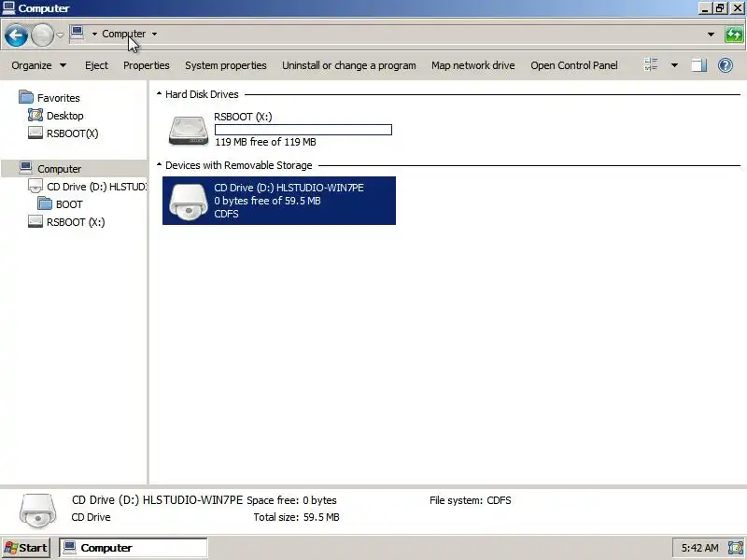The width and height of the screenshot is (747, 560).
Task: Click the system tray icon beside clock
Action: [x=735, y=548]
